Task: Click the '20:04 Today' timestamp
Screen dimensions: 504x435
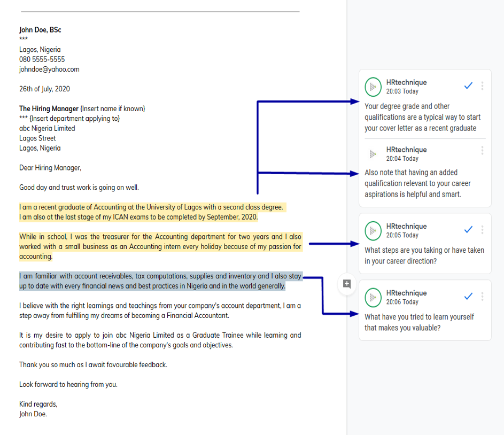Action: tap(402, 159)
